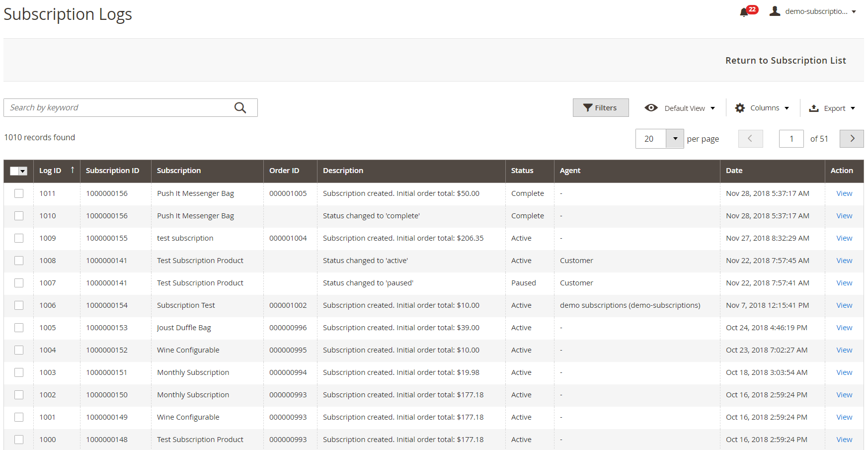Click the search magnifier icon
Viewport: 868px width, 450px height.
(x=240, y=108)
